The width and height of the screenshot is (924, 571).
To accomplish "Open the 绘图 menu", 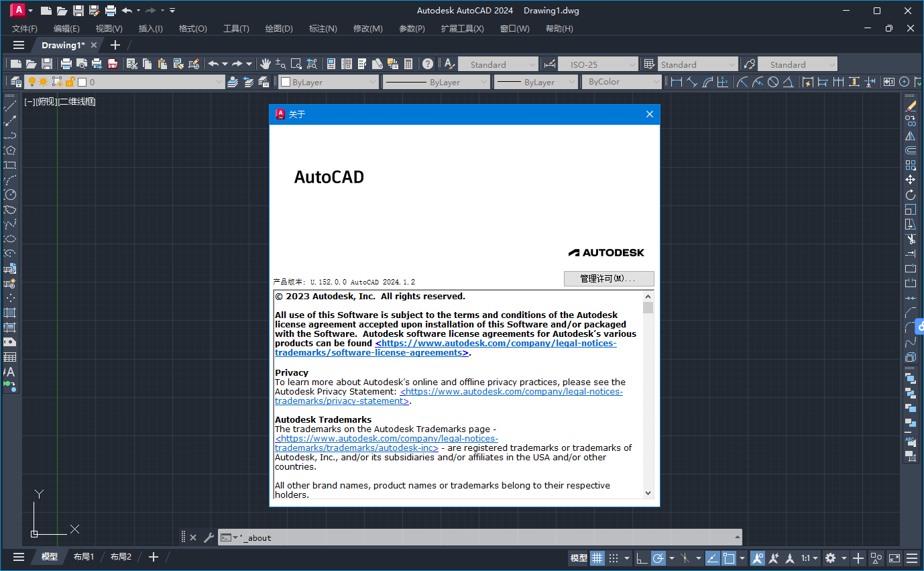I will tap(278, 28).
